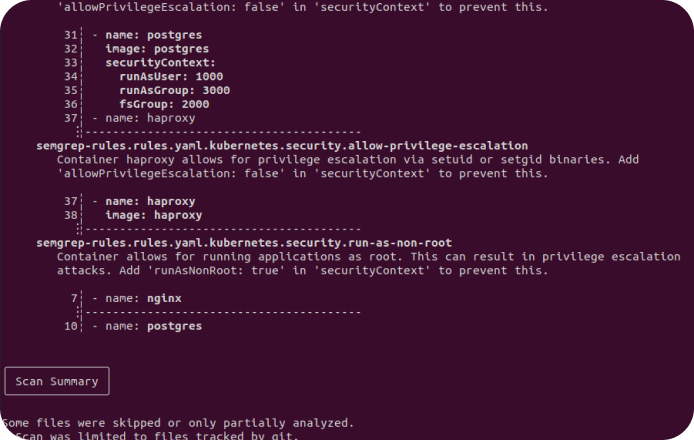The height and width of the screenshot is (440, 694).
Task: Click line number 10
Action: point(70,326)
